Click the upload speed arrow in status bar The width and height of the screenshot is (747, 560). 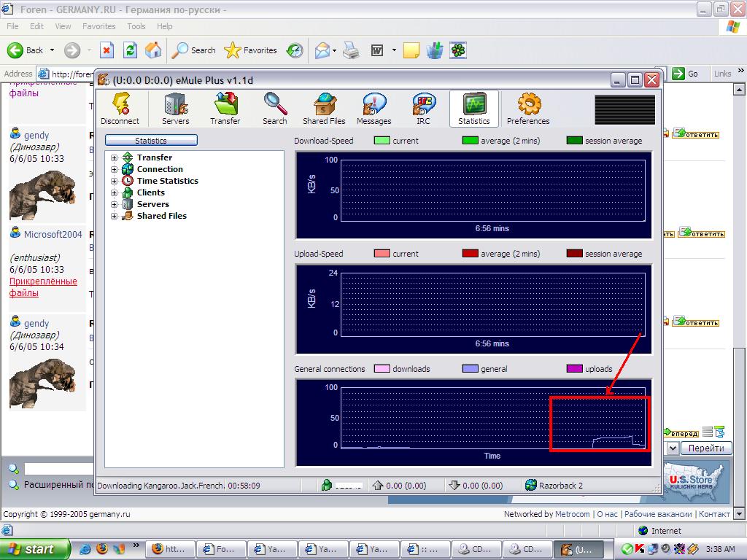point(378,485)
